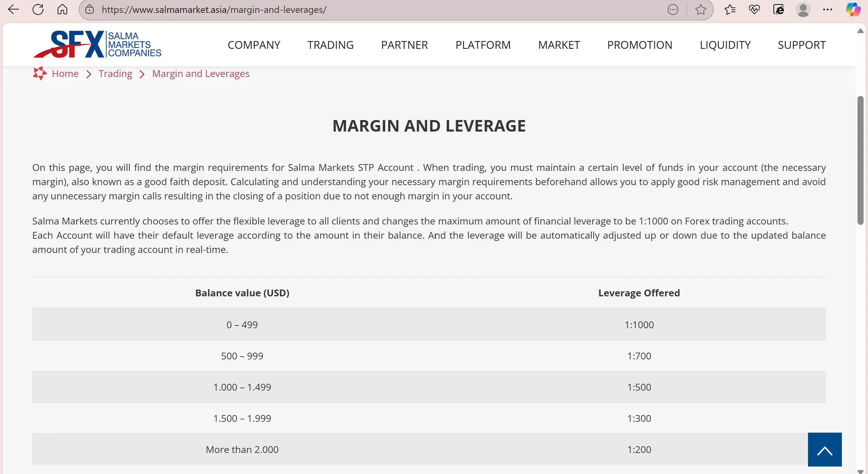Open the Settings and more menu
The height and width of the screenshot is (474, 868).
pos(828,9)
